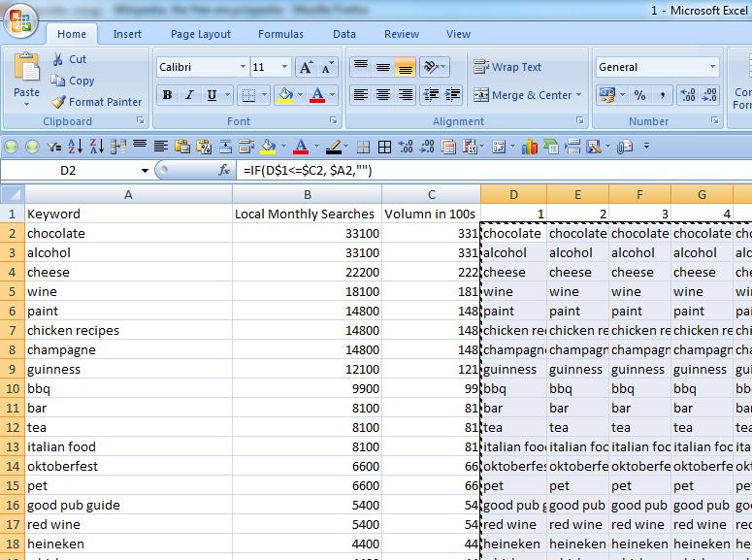This screenshot has width=752, height=560.
Task: Open the Page Layout tab
Action: pyautogui.click(x=201, y=34)
